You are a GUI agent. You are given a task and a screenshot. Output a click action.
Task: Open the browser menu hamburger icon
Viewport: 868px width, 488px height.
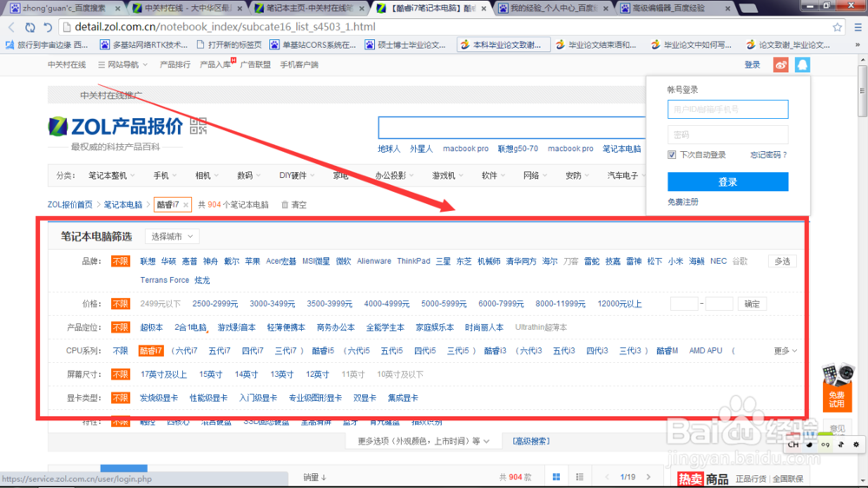[x=858, y=27]
